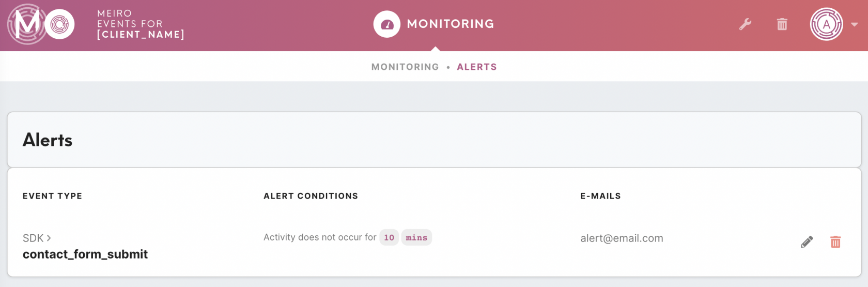Expand the user account dropdown arrow
The height and width of the screenshot is (287, 868).
coord(855,24)
